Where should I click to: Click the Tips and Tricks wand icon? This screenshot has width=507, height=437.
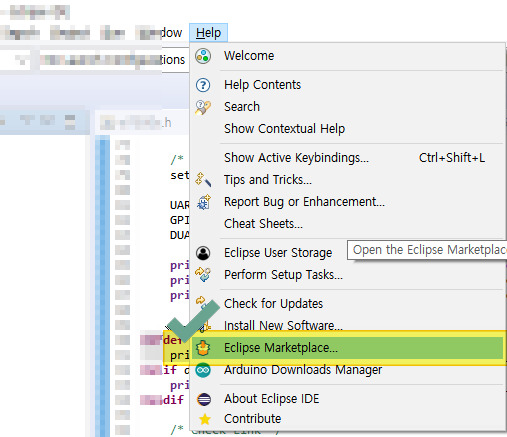pos(203,180)
